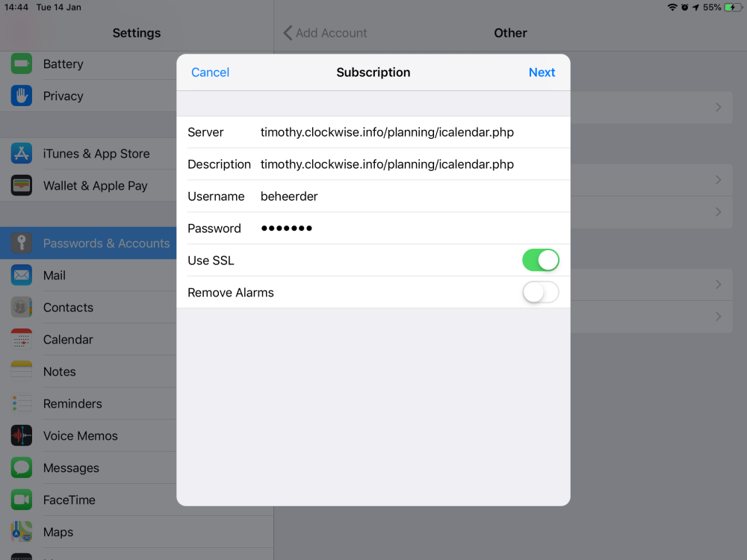747x560 pixels.
Task: Edit the Description field
Action: pos(373,164)
